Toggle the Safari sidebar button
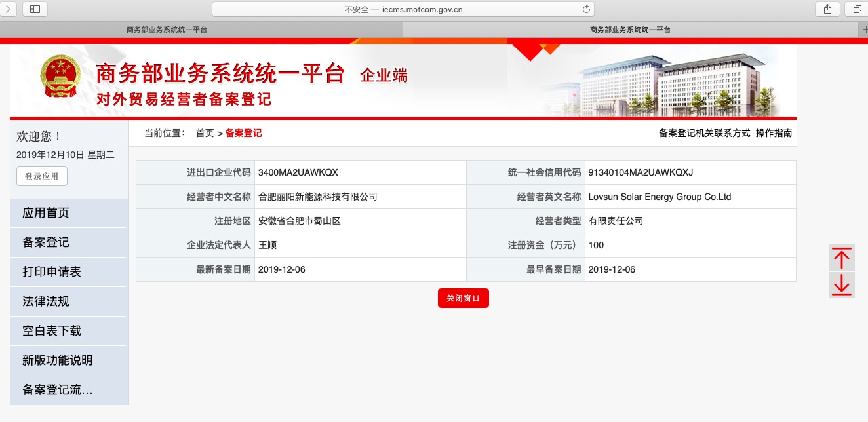The image size is (868, 422). 35,9
